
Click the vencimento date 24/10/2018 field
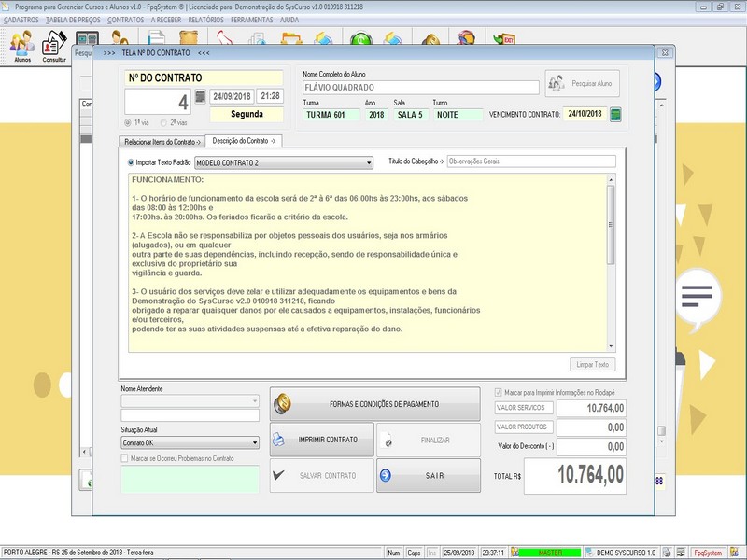pyautogui.click(x=585, y=114)
